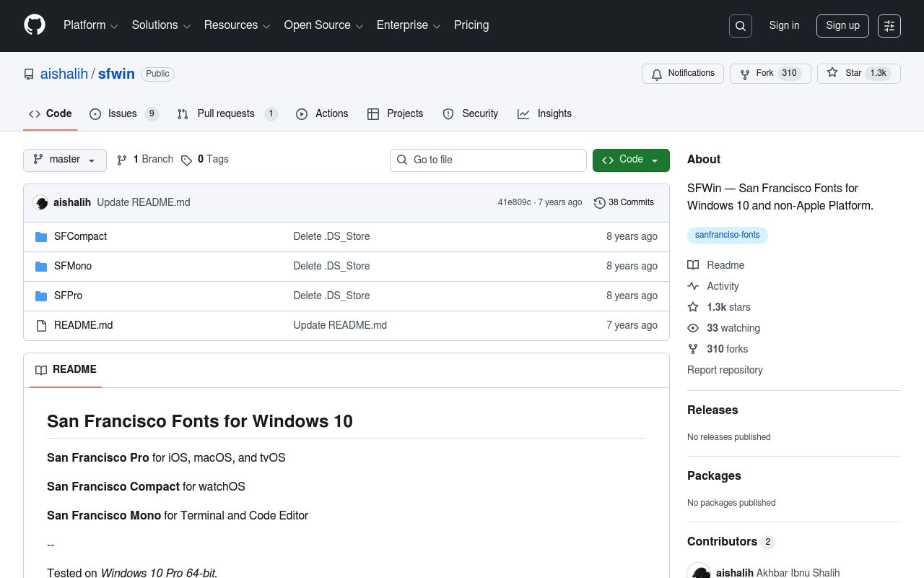Screen dimensions: 924x578
Task: Click the aishalih avatar in commit row
Action: click(41, 203)
